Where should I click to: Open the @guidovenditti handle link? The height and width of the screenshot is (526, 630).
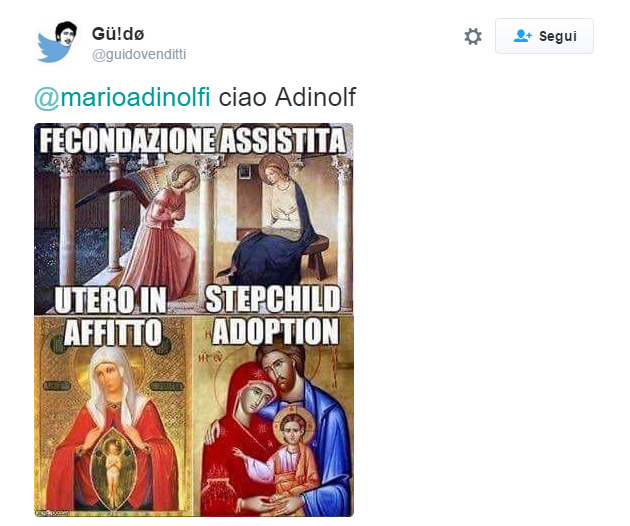139,55
